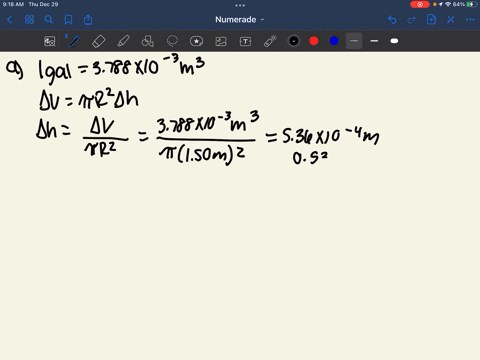Viewport: 480px width, 360px height.
Task: Add a new page
Action: coord(431,19)
